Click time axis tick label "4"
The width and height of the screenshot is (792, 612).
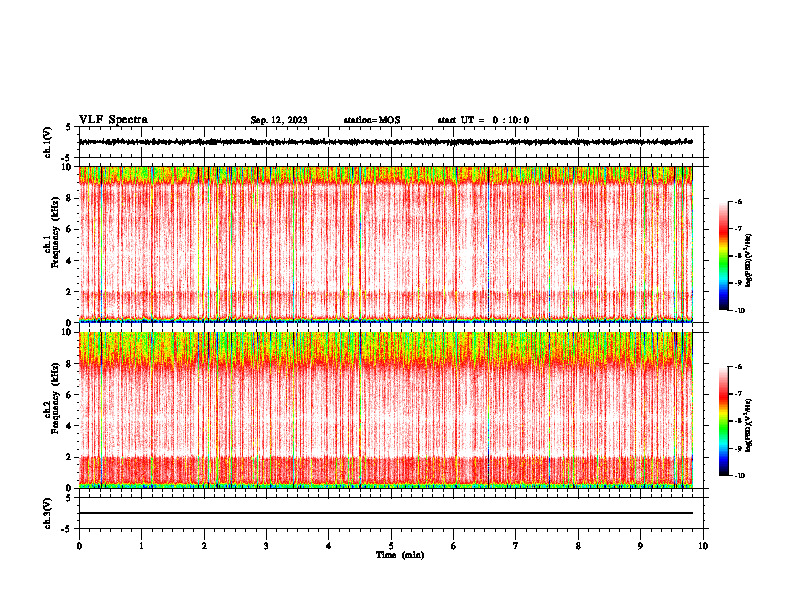pyautogui.click(x=329, y=546)
